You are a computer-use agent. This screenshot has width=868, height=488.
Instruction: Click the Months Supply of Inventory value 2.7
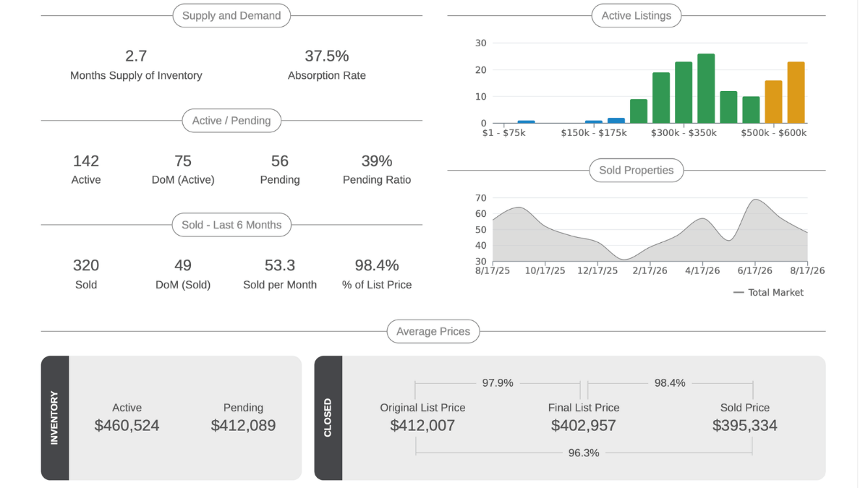pos(136,56)
